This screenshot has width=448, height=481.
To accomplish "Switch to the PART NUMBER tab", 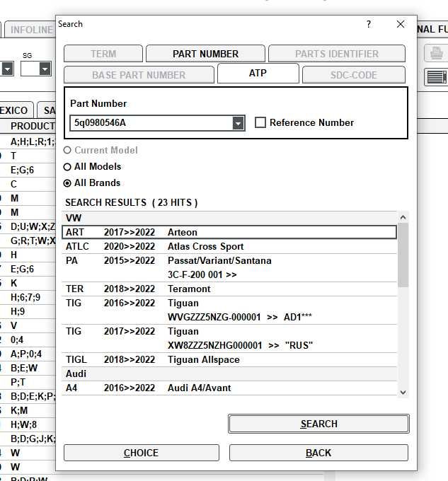I will 205,54.
